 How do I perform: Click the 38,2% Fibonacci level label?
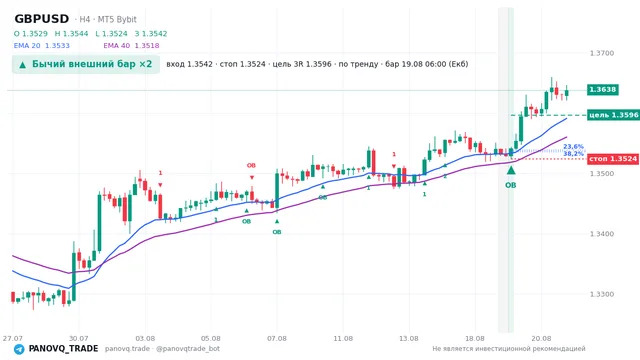click(x=573, y=153)
